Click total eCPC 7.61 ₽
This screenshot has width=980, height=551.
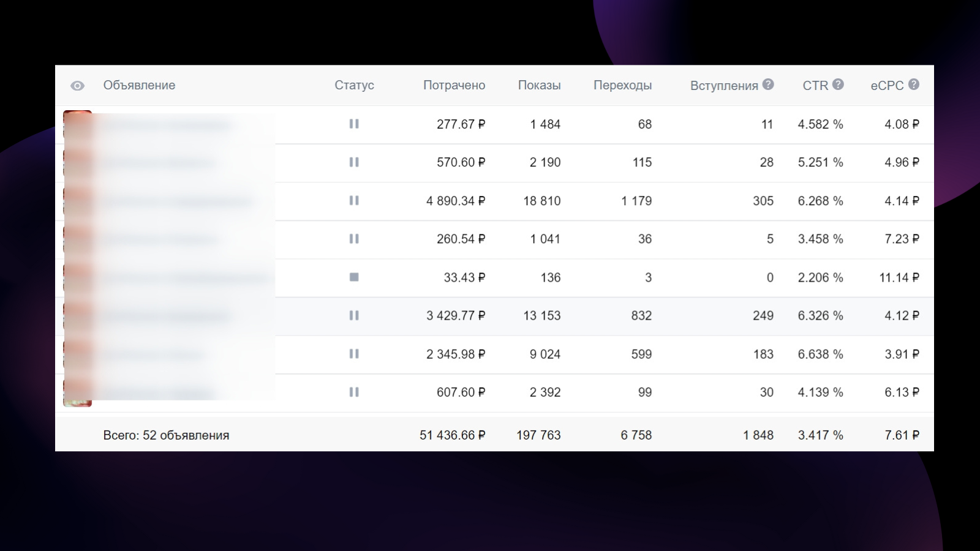pos(902,435)
